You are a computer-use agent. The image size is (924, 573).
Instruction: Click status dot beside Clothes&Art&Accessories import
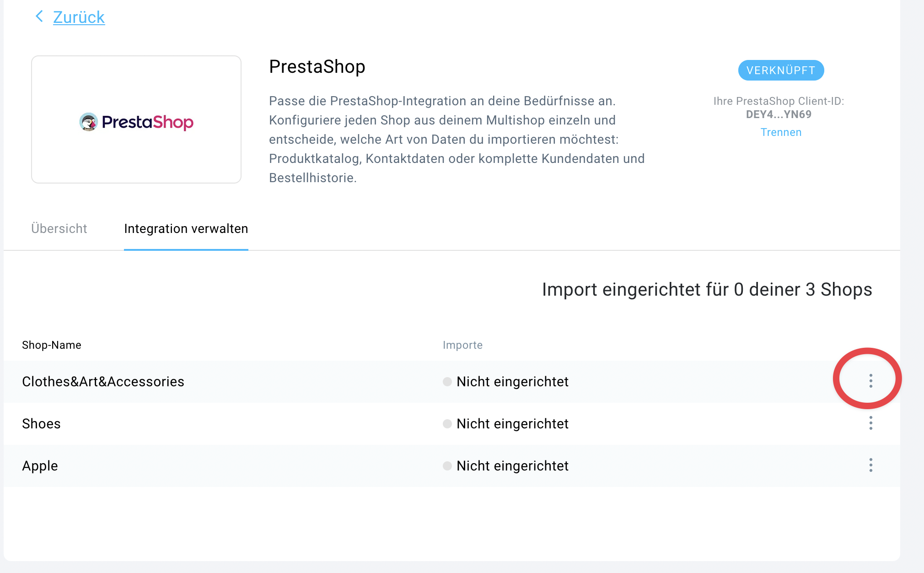pos(447,382)
